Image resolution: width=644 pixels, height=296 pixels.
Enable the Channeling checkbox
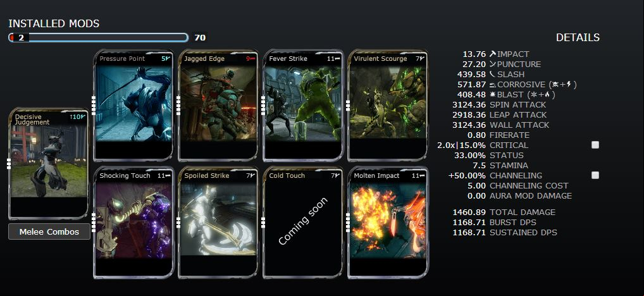pos(595,175)
